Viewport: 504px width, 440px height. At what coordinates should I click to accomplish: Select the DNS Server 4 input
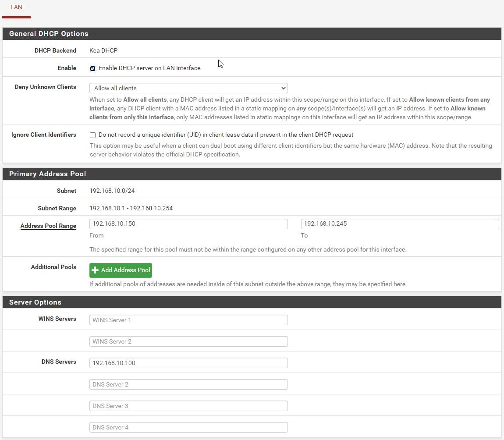coord(188,427)
